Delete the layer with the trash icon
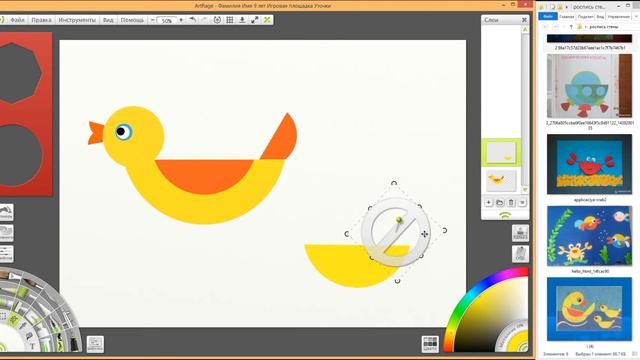Screen dimensions: 640x360 pyautogui.click(x=511, y=203)
